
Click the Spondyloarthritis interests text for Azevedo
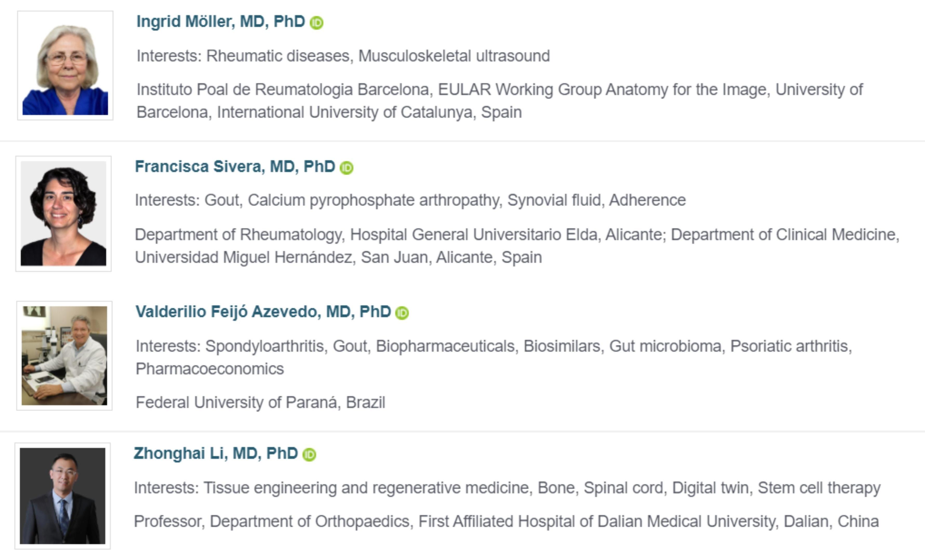494,357
